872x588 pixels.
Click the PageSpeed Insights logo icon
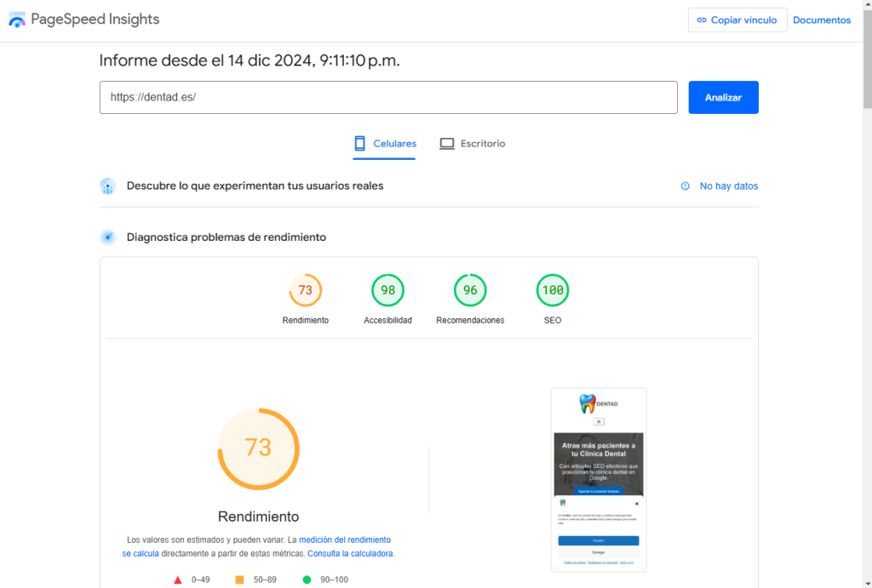(17, 20)
